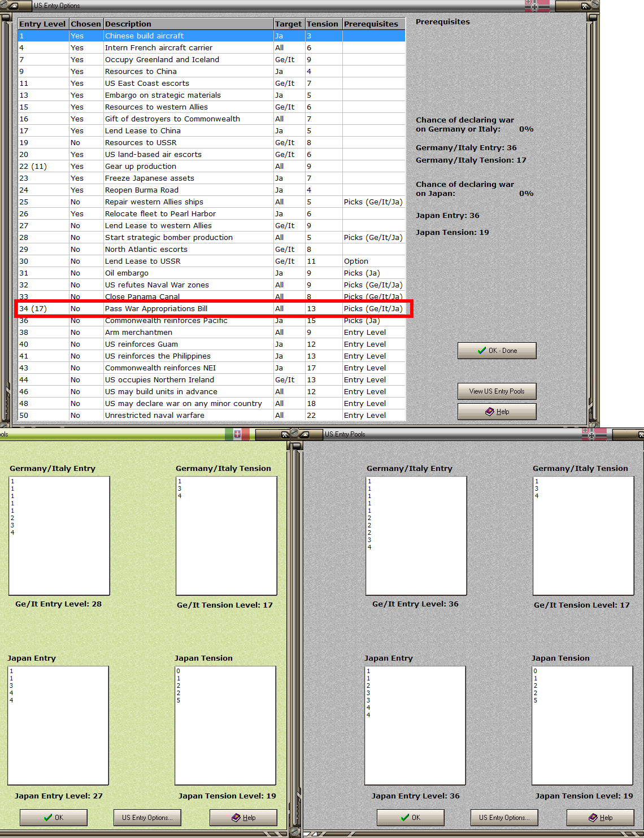Click the Japan Tension list in the green Italian window

225,726
